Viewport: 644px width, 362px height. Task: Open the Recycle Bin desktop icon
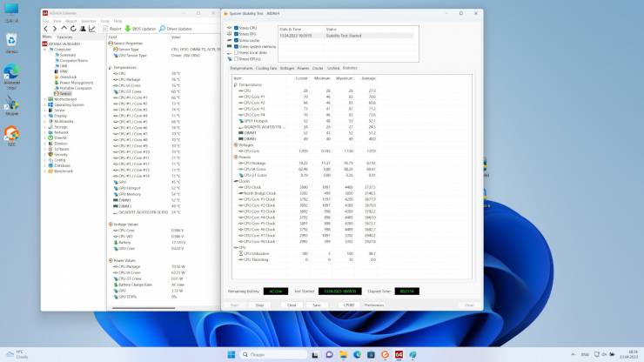point(11,43)
